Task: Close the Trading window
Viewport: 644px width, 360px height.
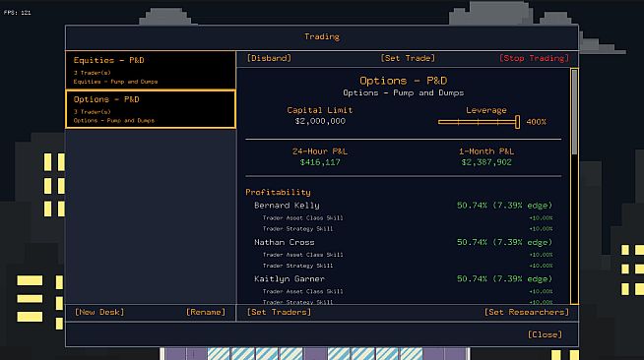Action: point(545,334)
